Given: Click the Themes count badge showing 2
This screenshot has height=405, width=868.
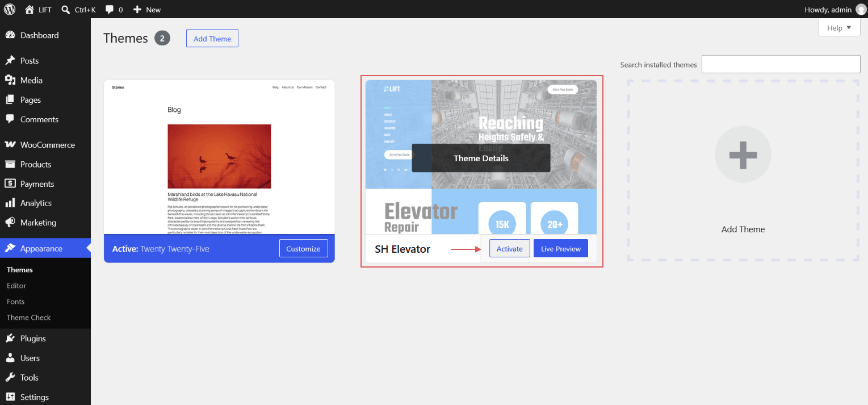Looking at the screenshot, I should 162,39.
